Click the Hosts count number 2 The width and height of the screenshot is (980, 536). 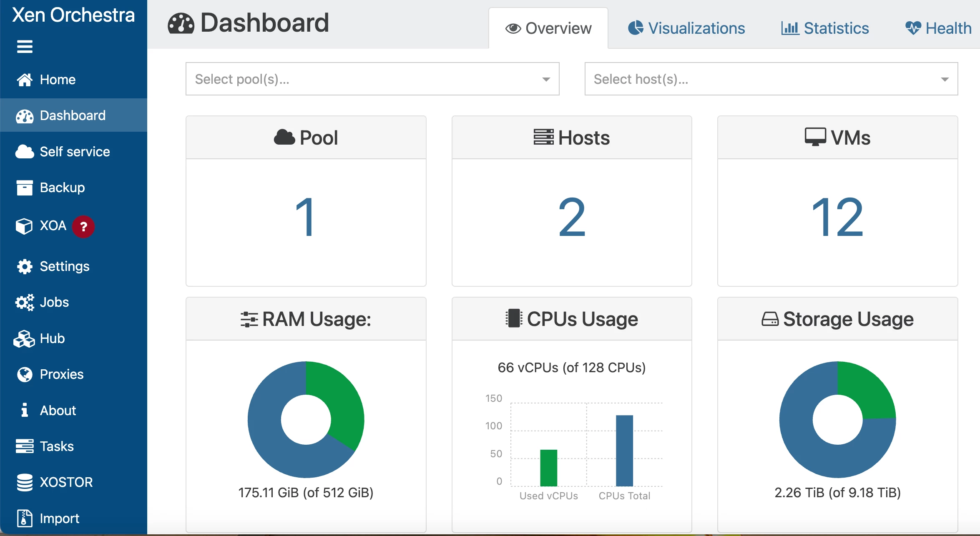[x=572, y=217]
